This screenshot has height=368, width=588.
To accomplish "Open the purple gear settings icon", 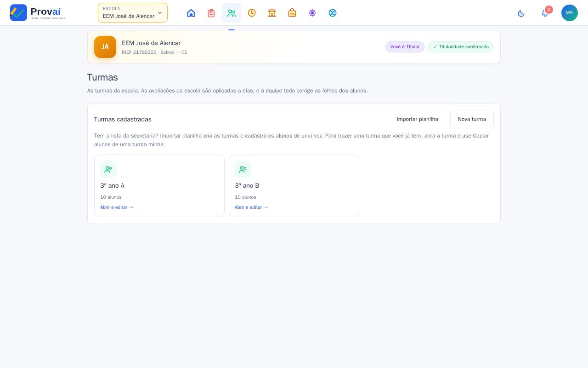I will [x=312, y=13].
